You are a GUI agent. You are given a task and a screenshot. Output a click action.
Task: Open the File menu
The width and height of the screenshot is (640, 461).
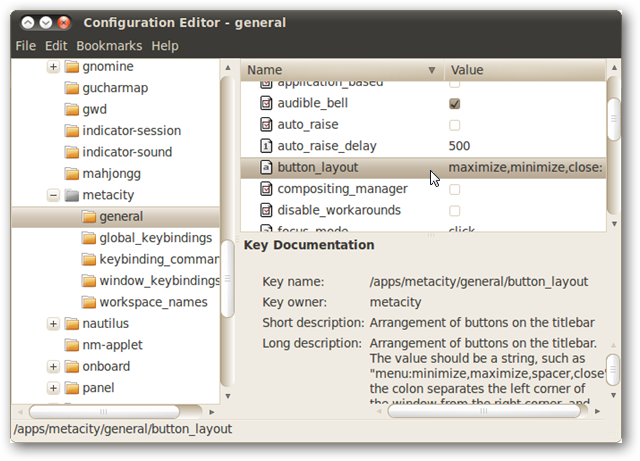point(26,46)
